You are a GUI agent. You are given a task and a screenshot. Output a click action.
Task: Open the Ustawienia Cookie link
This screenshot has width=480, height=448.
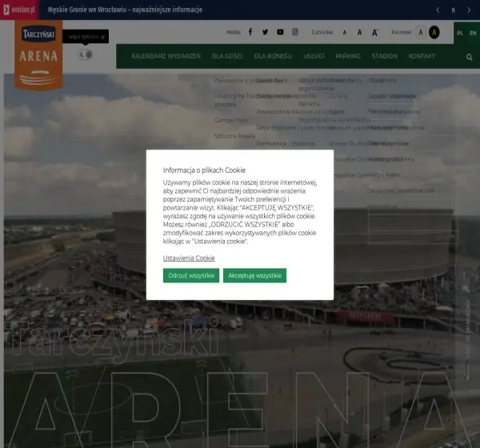pyautogui.click(x=189, y=258)
